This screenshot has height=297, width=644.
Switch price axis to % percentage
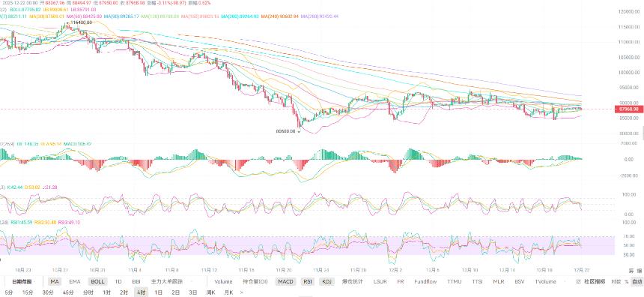(626, 282)
